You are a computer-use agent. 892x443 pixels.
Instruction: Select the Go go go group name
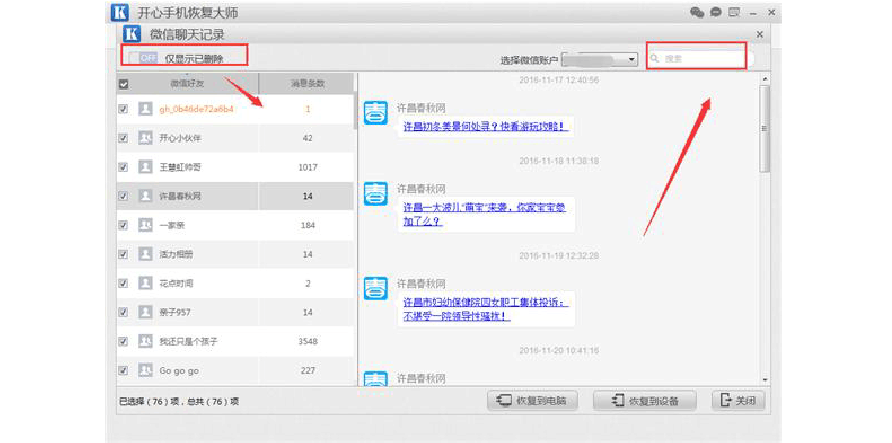pyautogui.click(x=179, y=370)
